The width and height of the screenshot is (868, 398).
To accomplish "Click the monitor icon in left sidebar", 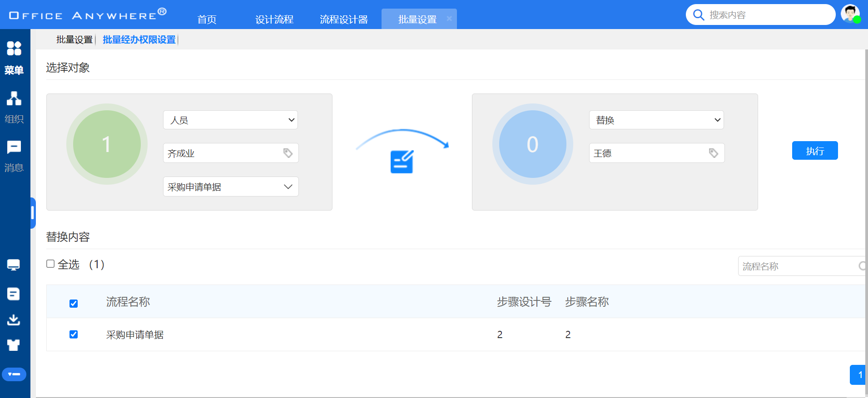I will [14, 265].
